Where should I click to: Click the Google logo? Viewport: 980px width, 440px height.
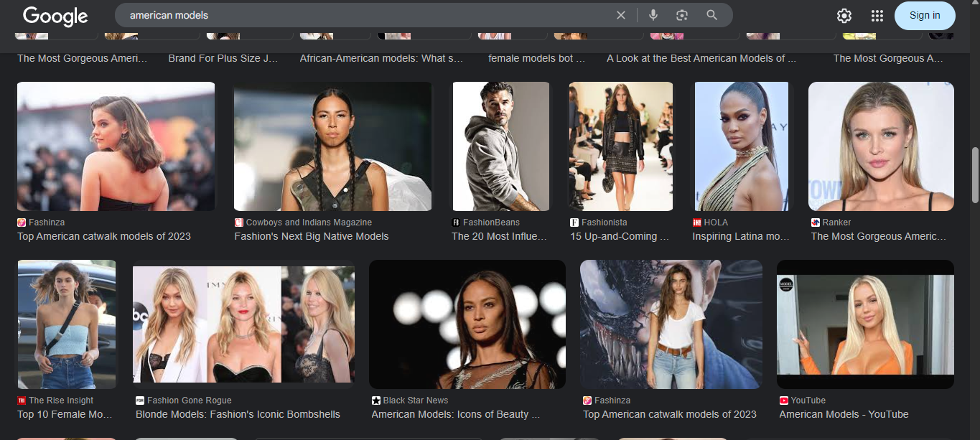coord(55,16)
